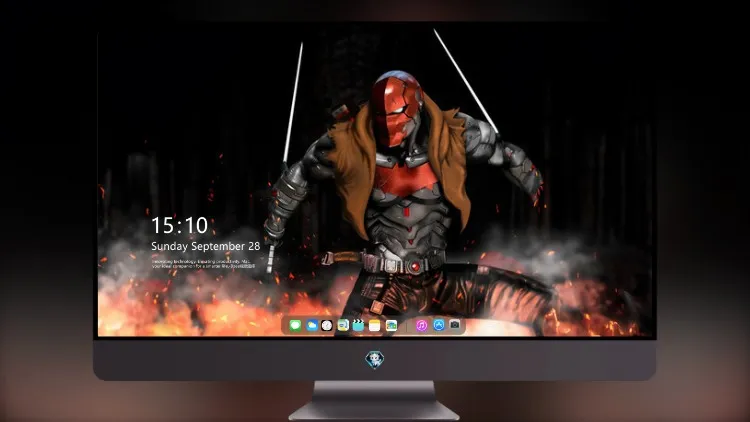Open the green-yellow Maps app icon

(343, 326)
